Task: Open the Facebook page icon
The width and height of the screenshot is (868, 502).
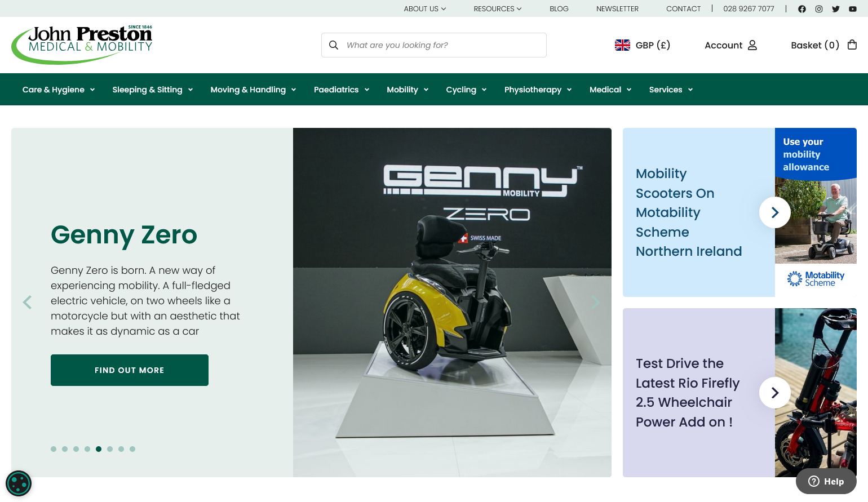Action: coord(802,9)
